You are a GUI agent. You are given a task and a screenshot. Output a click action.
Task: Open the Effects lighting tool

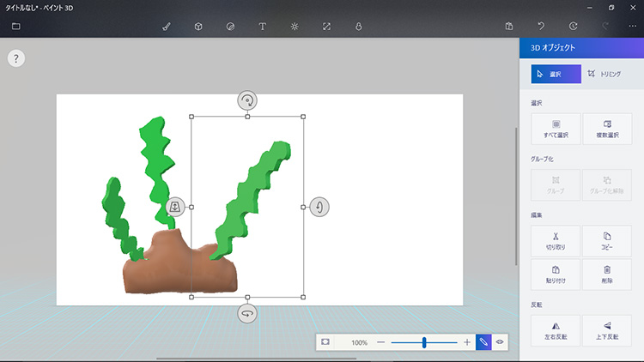(295, 27)
